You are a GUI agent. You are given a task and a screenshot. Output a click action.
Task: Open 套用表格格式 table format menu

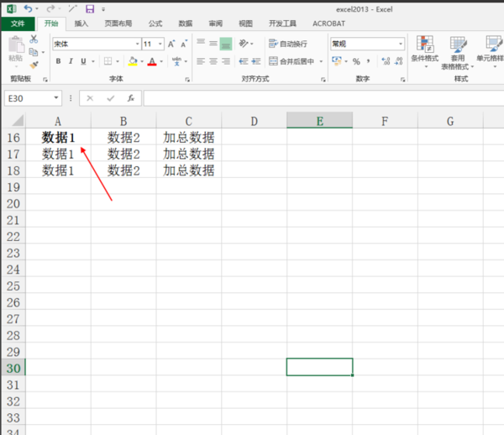coord(458,52)
